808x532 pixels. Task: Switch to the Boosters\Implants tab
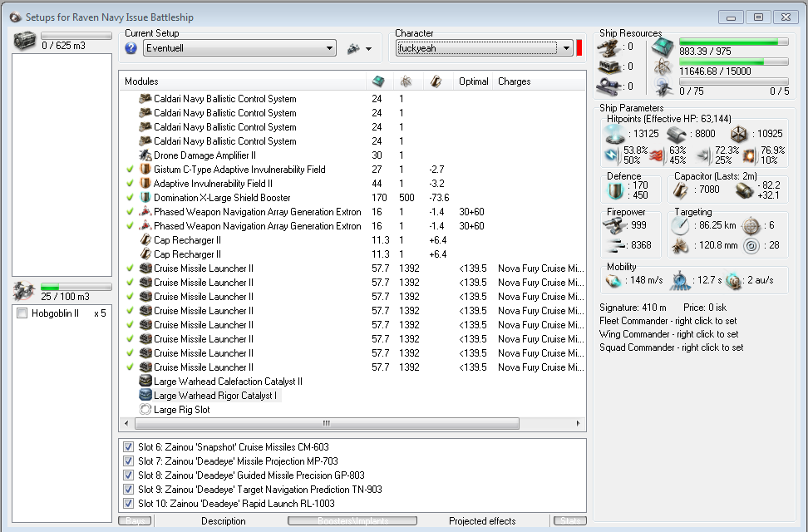(352, 520)
